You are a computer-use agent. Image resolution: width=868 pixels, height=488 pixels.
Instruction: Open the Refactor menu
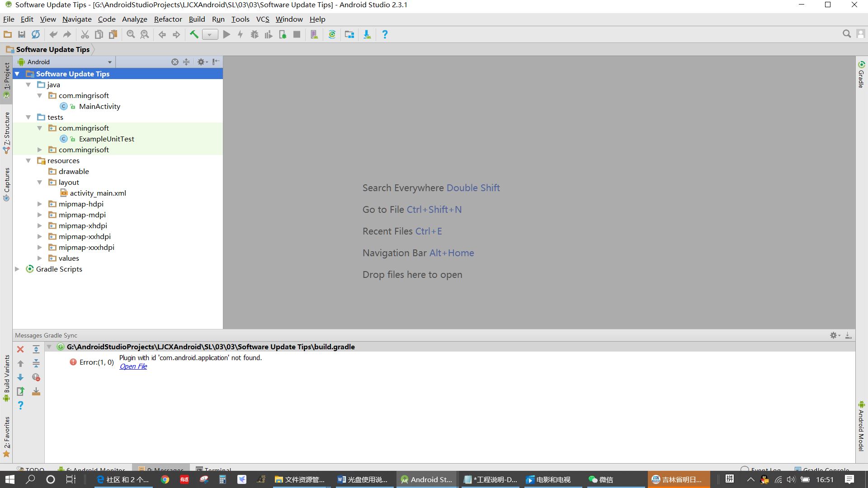tap(168, 19)
